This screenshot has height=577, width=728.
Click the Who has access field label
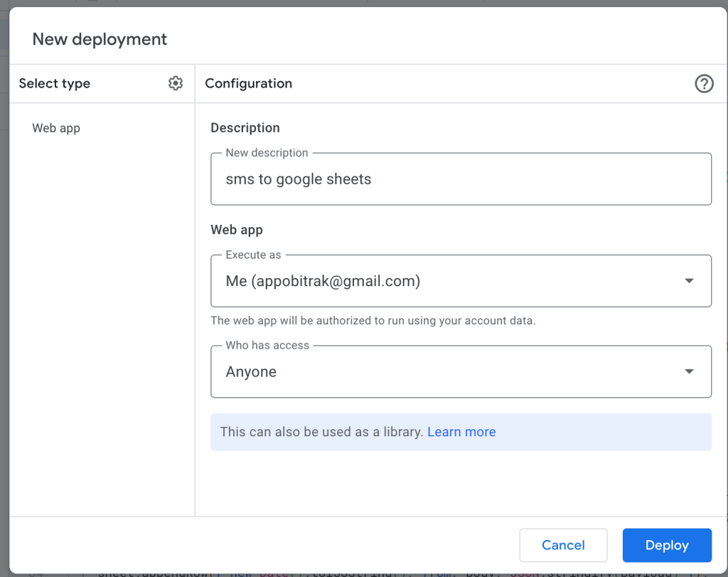[x=267, y=345]
